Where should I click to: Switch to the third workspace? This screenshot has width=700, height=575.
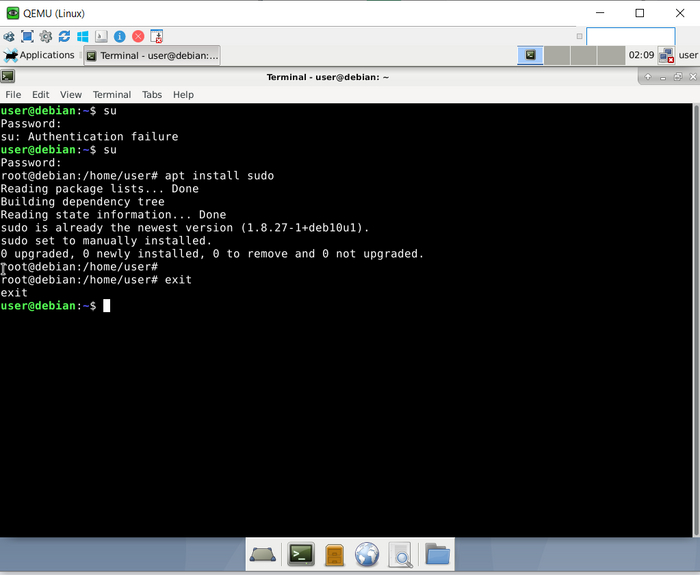click(583, 55)
